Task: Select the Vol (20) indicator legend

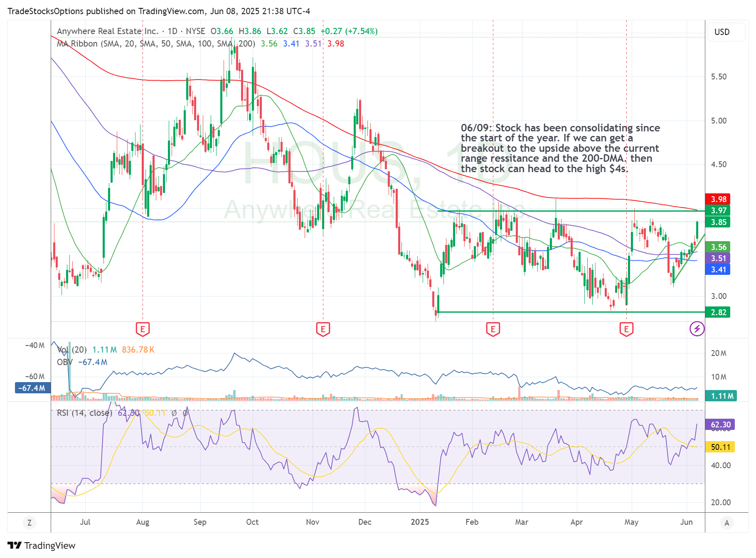Action: [x=72, y=350]
